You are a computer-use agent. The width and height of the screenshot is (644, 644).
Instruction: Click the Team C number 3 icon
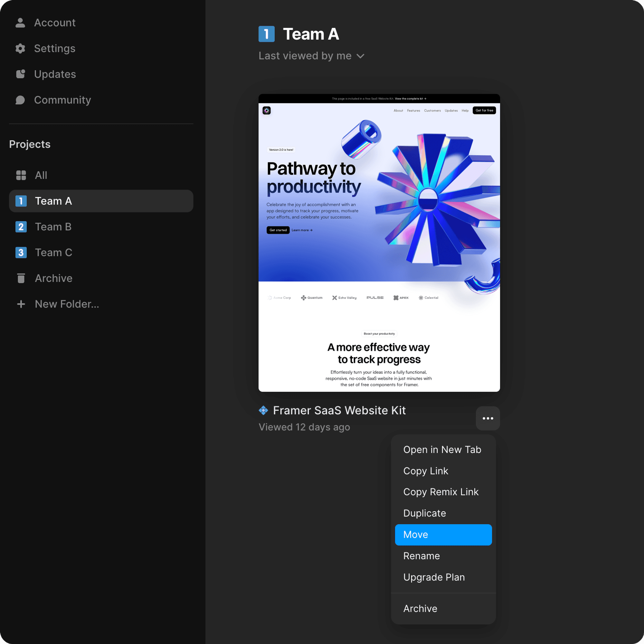(21, 253)
